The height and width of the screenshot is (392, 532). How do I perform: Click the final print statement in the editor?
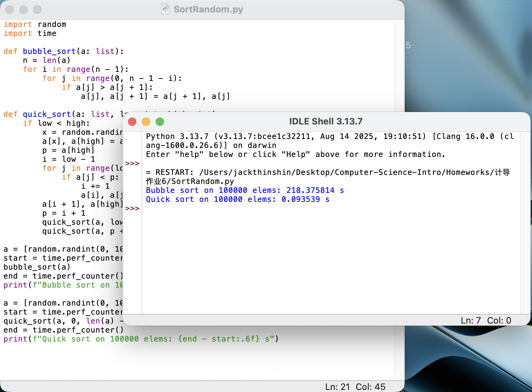point(138,339)
